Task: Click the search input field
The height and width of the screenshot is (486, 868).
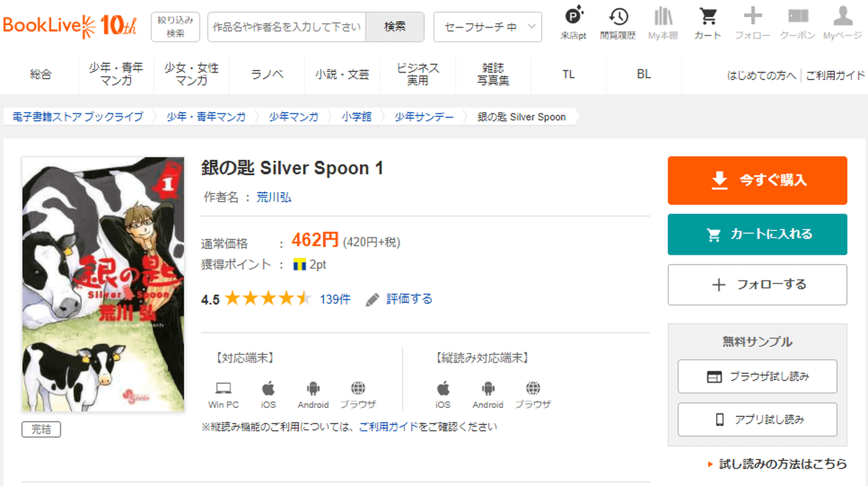Action: [287, 27]
